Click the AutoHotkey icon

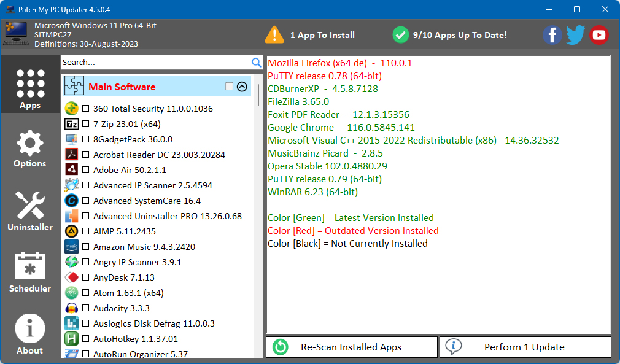(x=72, y=339)
